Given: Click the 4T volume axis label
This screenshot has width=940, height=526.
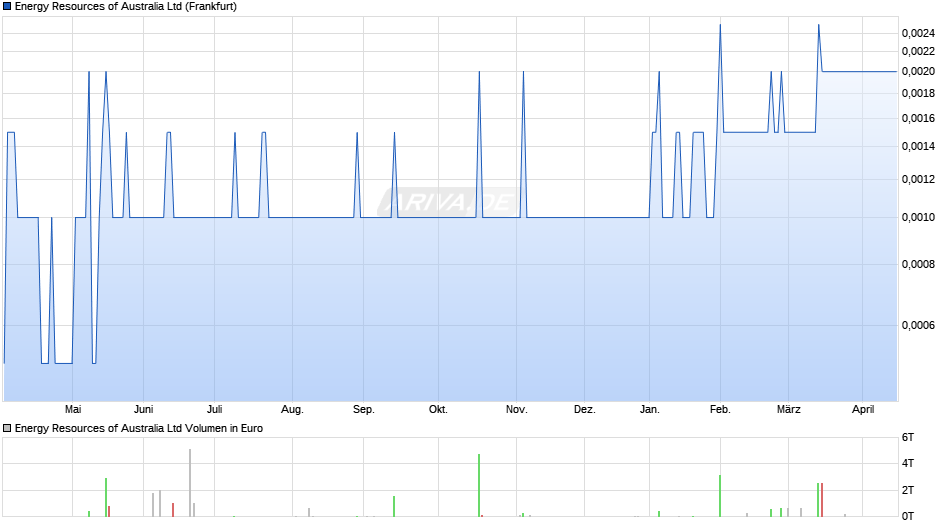Looking at the screenshot, I should (x=908, y=463).
